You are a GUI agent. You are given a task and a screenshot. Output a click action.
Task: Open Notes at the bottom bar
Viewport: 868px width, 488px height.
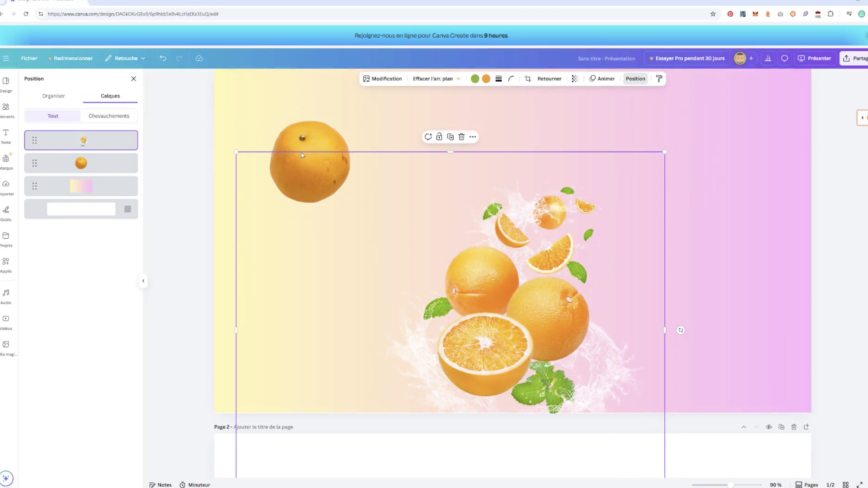160,485
